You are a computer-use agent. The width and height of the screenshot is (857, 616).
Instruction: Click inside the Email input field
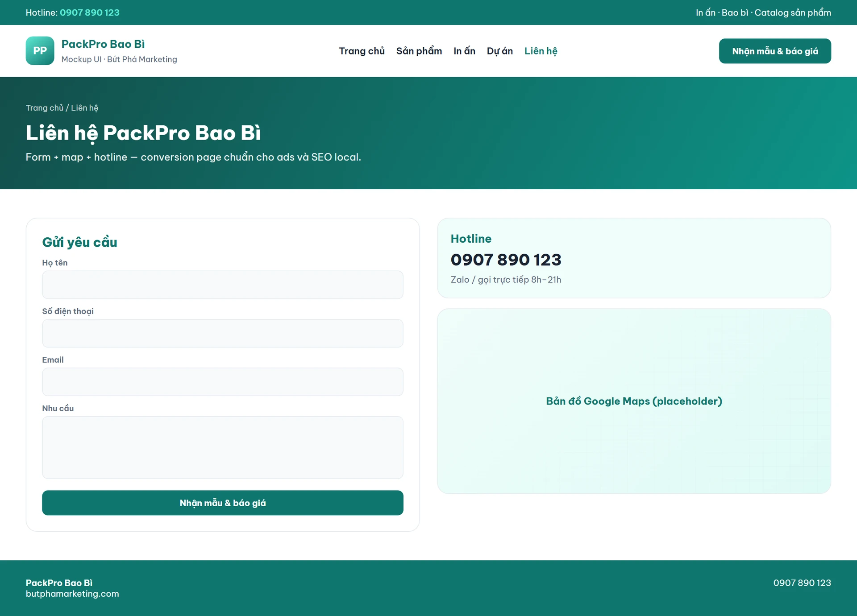tap(223, 382)
